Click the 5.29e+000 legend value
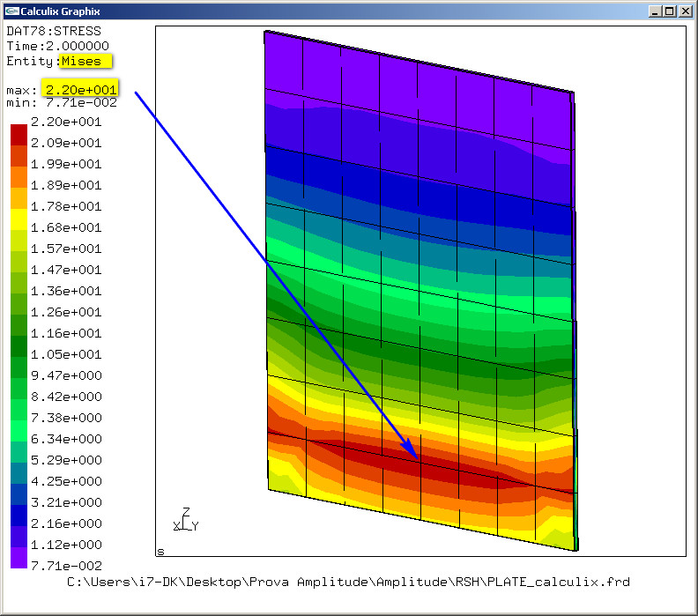Image resolution: width=698 pixels, height=616 pixels. 66,460
